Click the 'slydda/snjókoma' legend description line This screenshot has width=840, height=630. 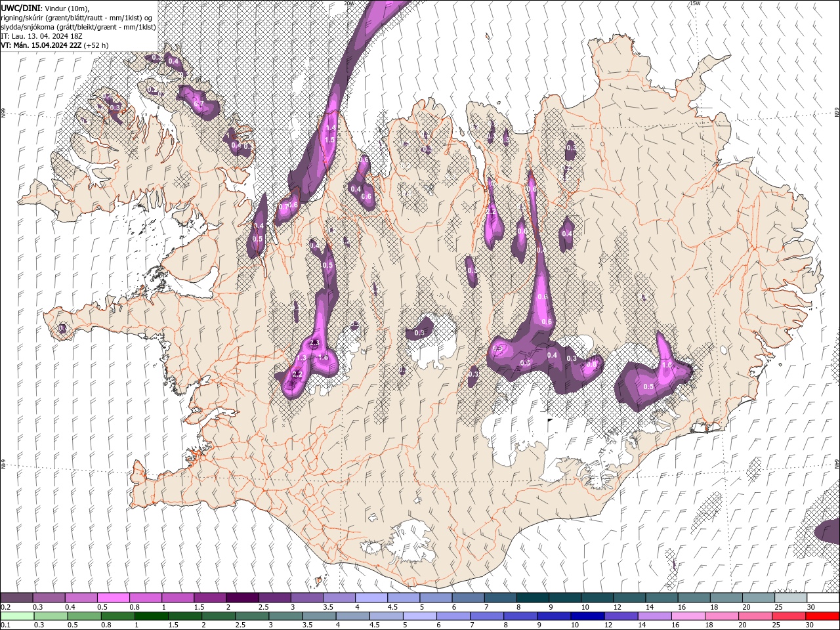tap(78, 27)
